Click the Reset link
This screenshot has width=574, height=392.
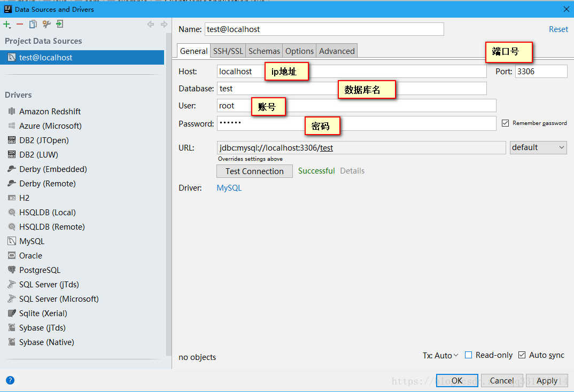[x=559, y=29]
